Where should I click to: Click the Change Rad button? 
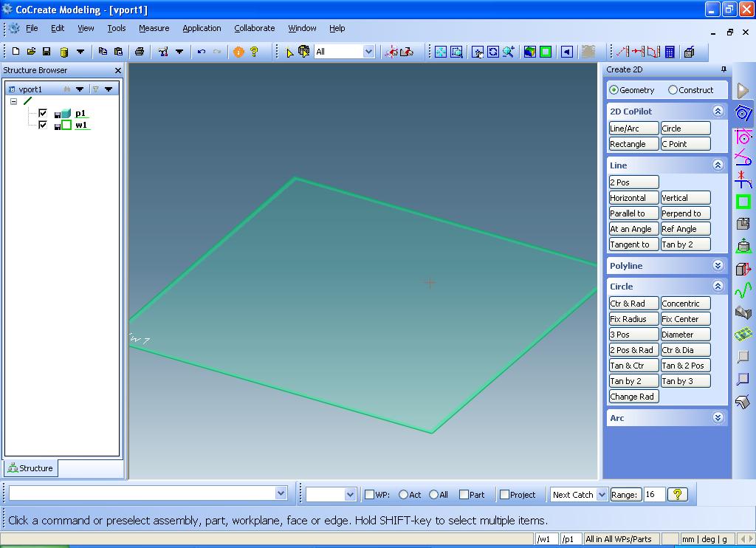(633, 397)
